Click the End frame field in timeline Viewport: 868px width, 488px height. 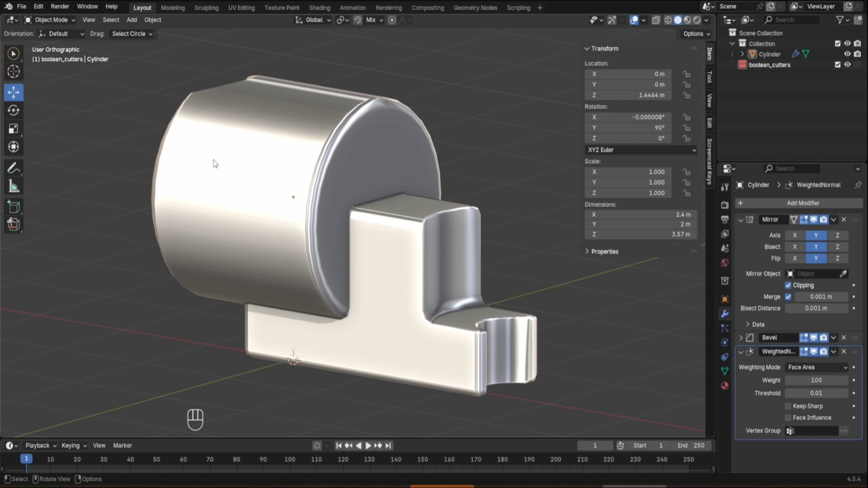tap(691, 445)
